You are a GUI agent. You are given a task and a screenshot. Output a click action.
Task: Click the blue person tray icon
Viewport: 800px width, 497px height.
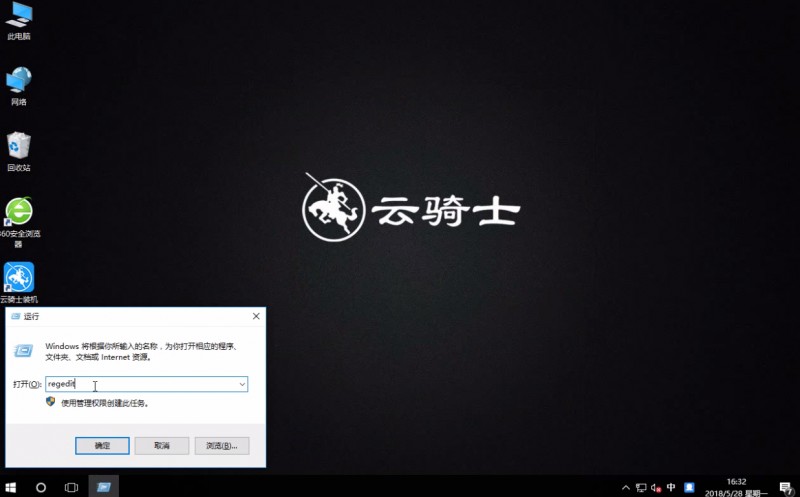tap(689, 487)
